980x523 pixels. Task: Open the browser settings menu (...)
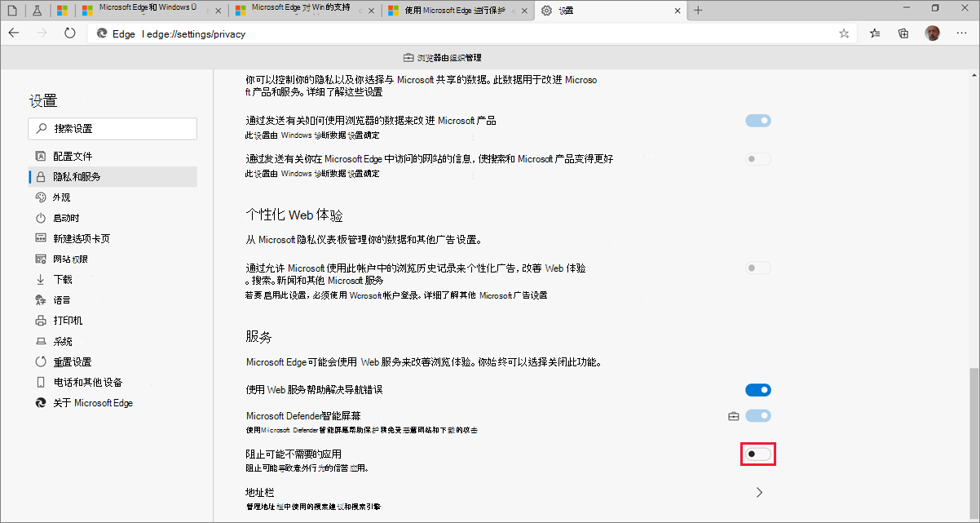[962, 33]
